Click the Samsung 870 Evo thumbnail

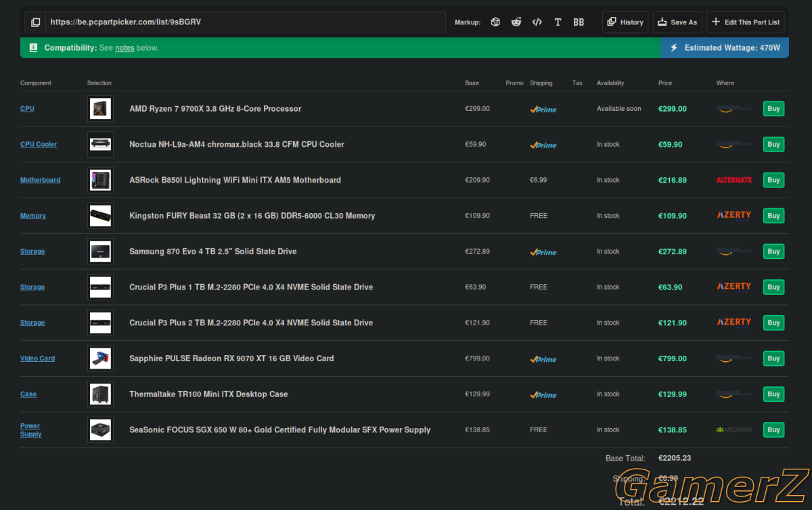[x=100, y=252]
